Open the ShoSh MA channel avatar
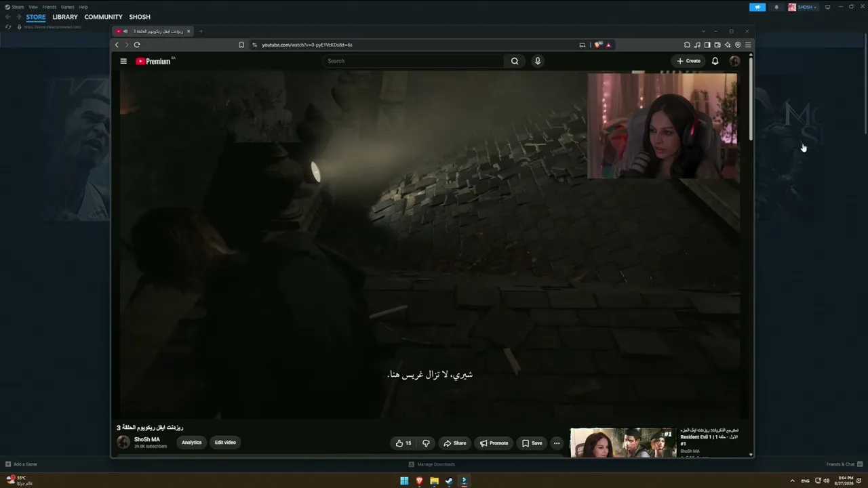This screenshot has height=488, width=868. (x=123, y=443)
